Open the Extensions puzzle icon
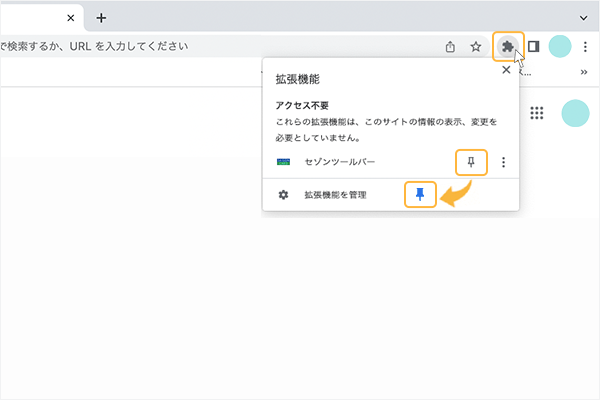600x400 pixels. tap(508, 46)
